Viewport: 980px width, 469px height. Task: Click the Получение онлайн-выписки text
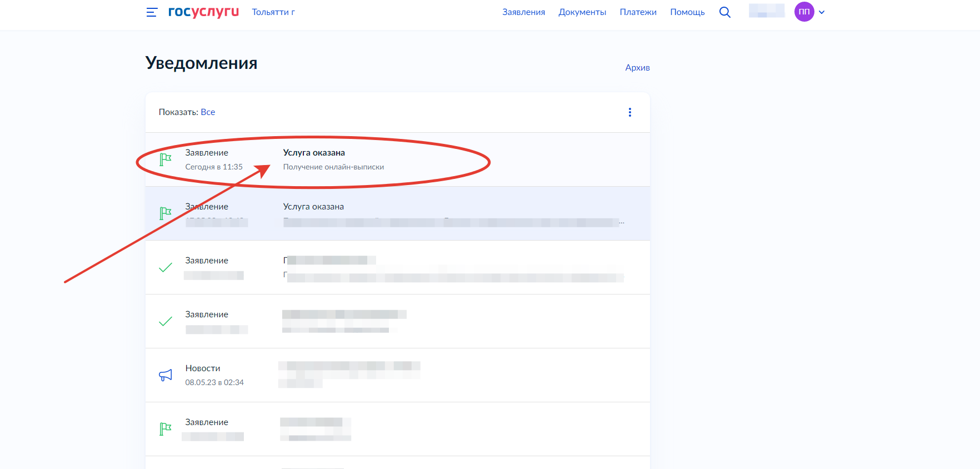coord(333,167)
